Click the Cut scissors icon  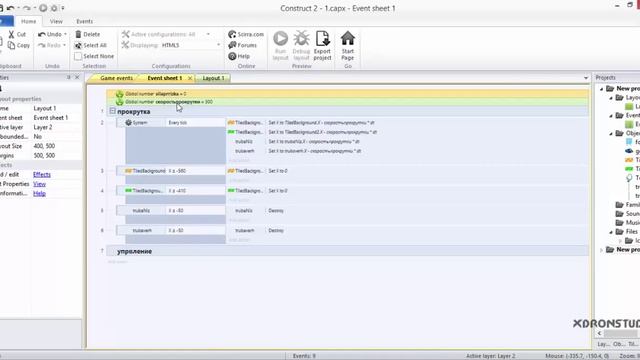[x=11, y=34]
